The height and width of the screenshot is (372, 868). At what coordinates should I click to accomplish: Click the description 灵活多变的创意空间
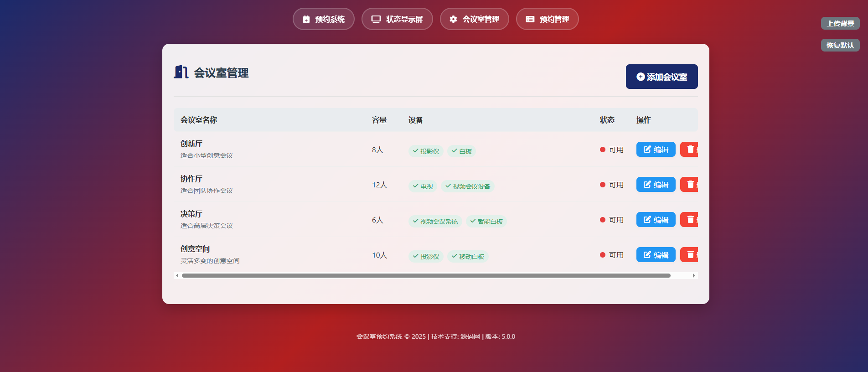pyautogui.click(x=210, y=261)
